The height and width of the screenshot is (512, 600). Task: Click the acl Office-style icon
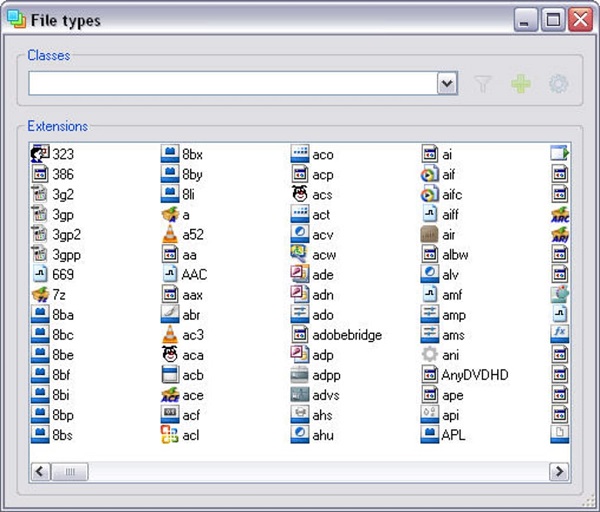click(x=170, y=435)
